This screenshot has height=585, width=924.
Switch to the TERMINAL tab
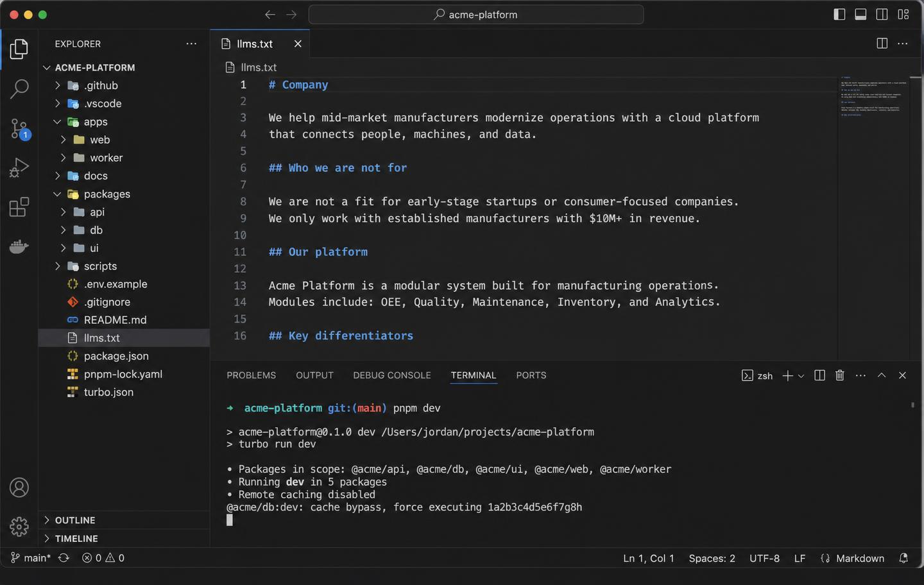[x=473, y=375]
